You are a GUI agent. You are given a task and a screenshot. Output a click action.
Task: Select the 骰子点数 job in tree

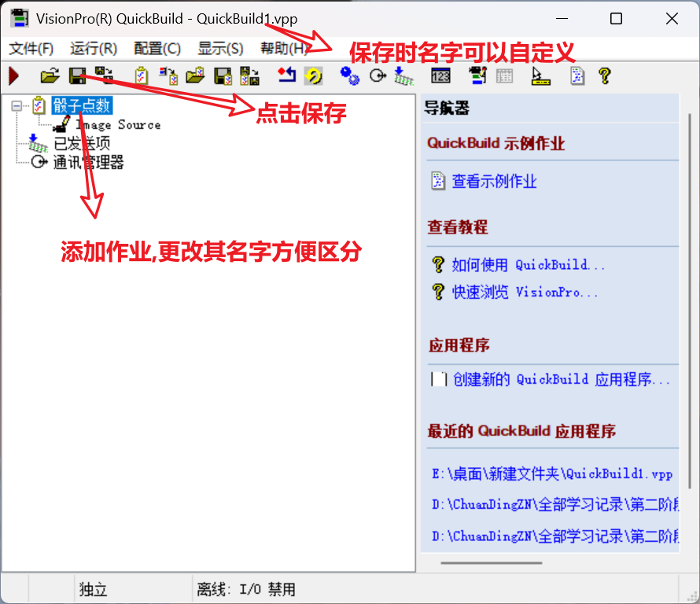82,105
